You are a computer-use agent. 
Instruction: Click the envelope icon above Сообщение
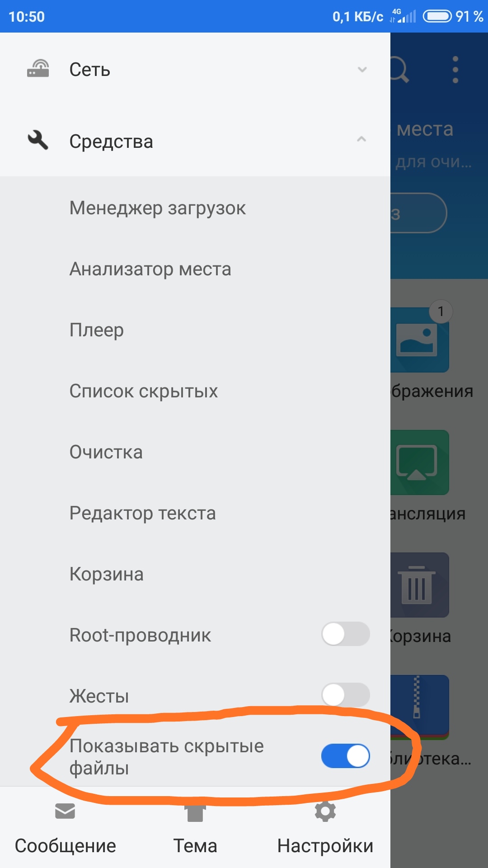click(x=65, y=811)
